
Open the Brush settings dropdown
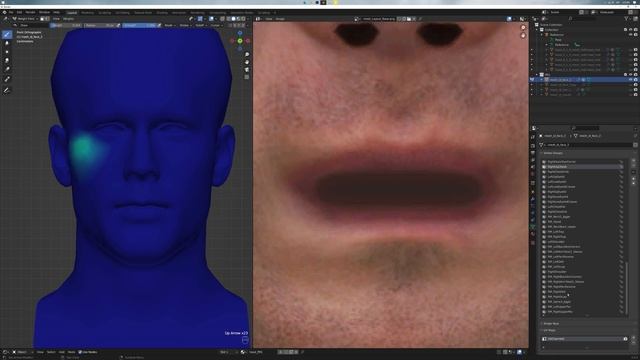tap(169, 25)
